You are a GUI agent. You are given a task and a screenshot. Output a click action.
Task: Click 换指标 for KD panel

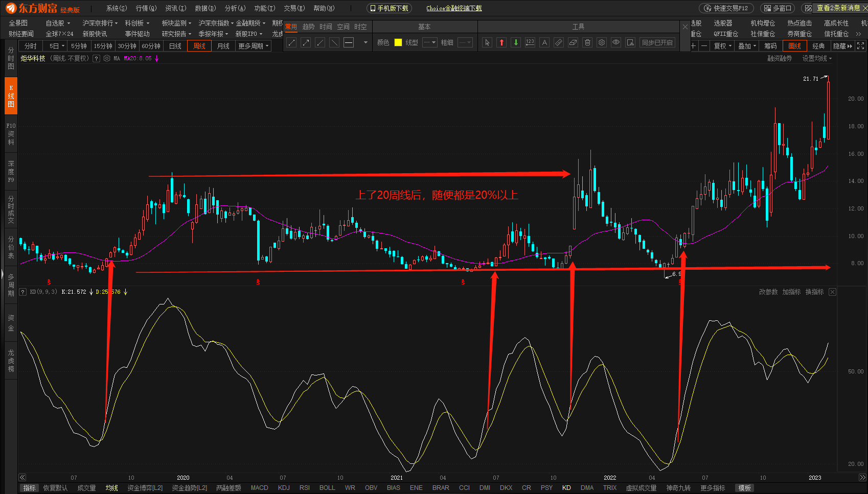814,292
